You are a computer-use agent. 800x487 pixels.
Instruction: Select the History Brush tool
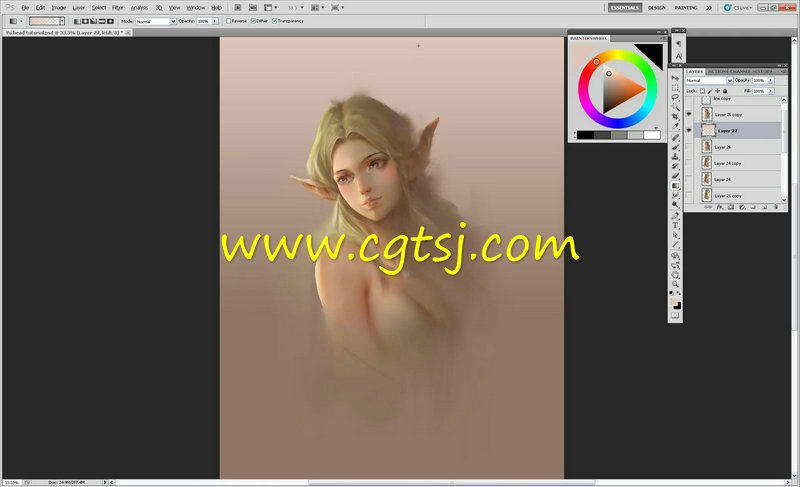675,167
